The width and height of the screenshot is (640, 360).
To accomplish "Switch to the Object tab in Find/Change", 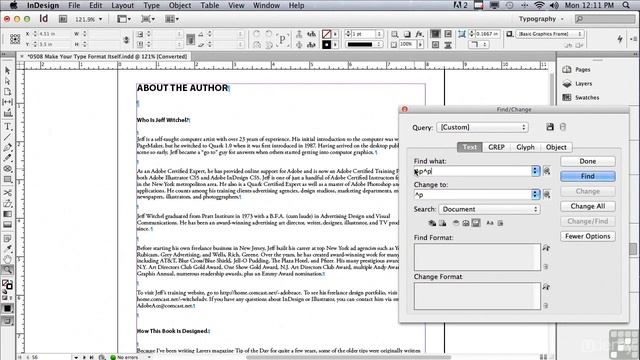I will (556, 147).
